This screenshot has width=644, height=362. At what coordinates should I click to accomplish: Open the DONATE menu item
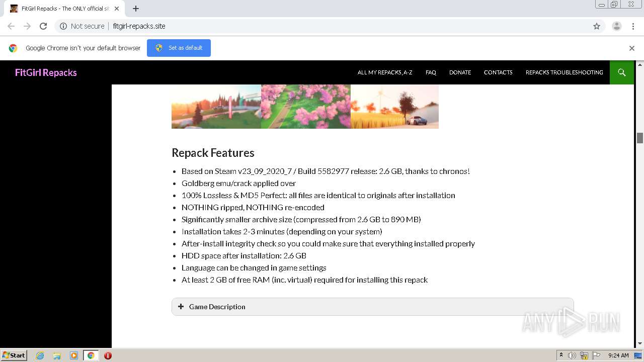pyautogui.click(x=460, y=72)
